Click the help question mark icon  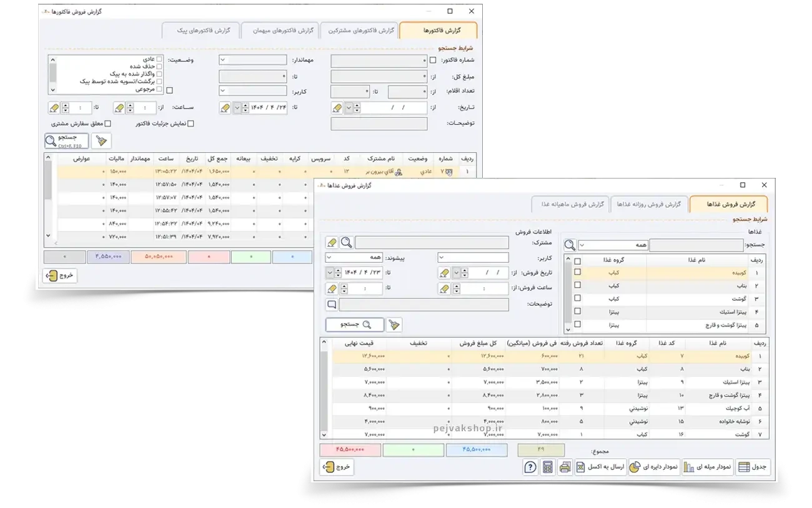coord(530,467)
